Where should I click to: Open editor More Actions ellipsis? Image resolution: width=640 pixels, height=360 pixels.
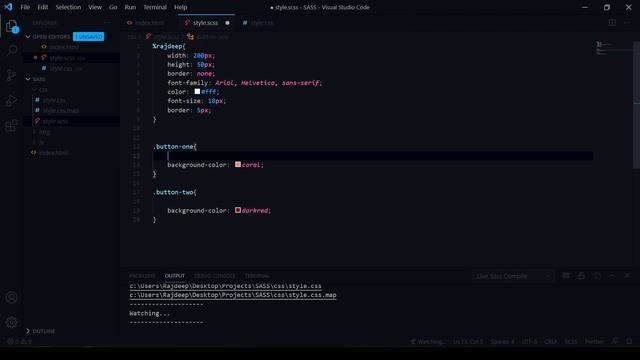[627, 23]
